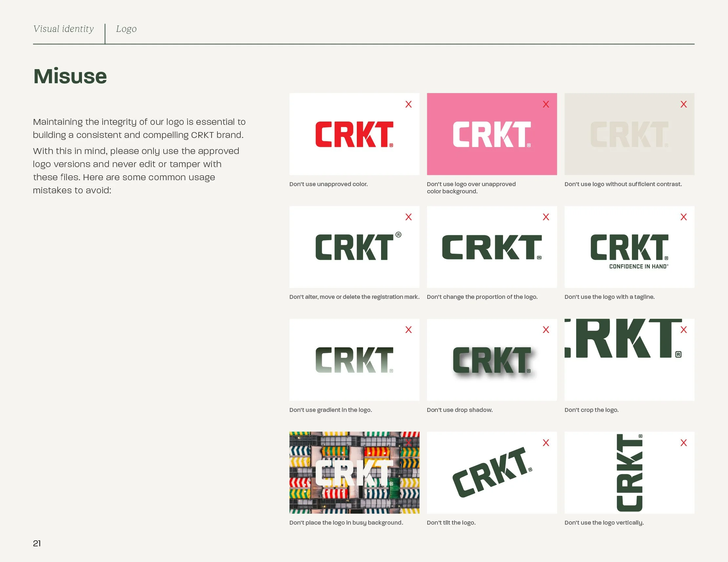The width and height of the screenshot is (728, 562).
Task: Click page number 21
Action: (37, 543)
